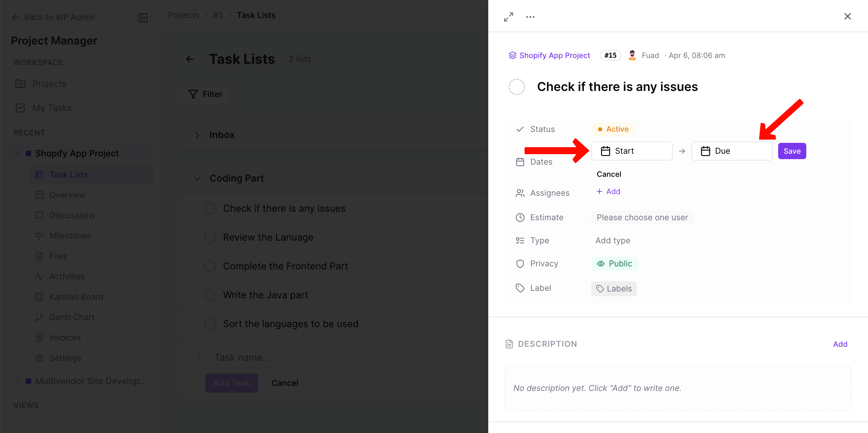Click the Shopify App Project layers icon
The width and height of the screenshot is (868, 433).
[x=512, y=55]
